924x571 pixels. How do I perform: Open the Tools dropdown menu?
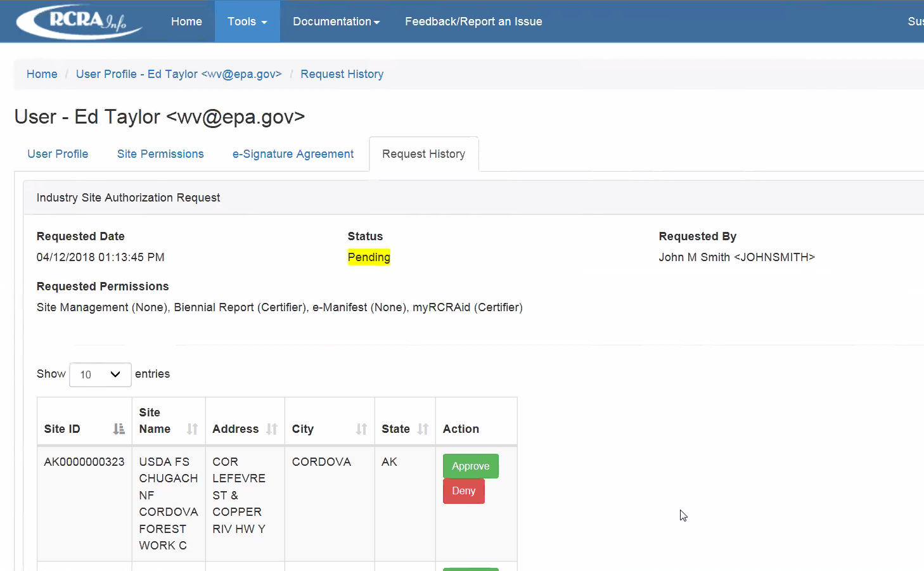point(247,22)
